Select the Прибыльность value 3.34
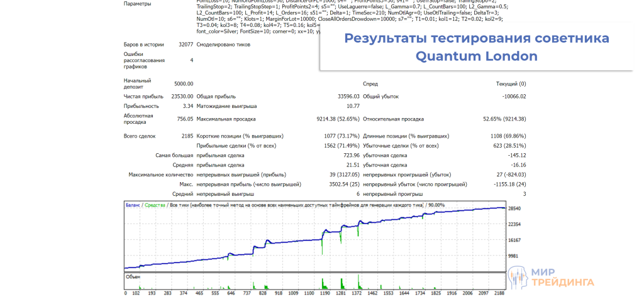The height and width of the screenshot is (297, 644). [188, 106]
